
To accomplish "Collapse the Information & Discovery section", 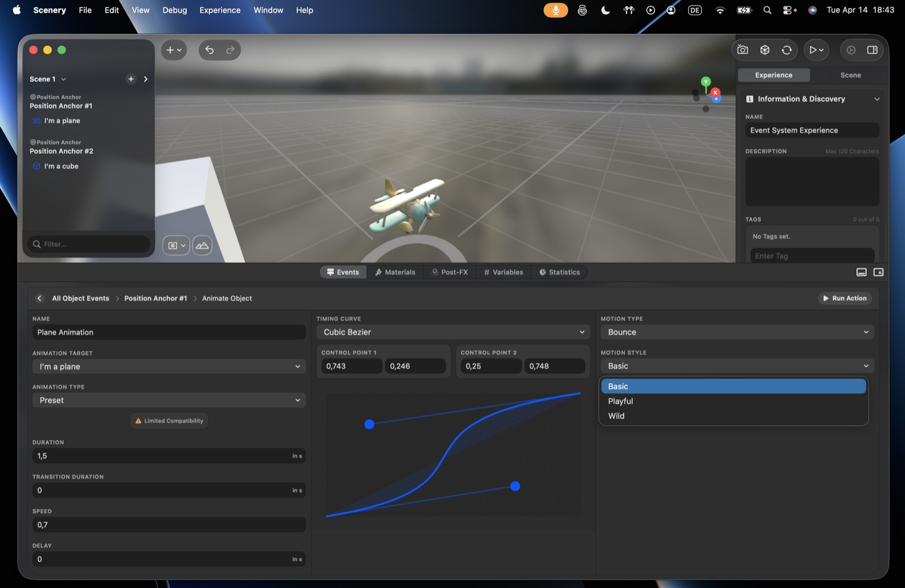I will 877,99.
